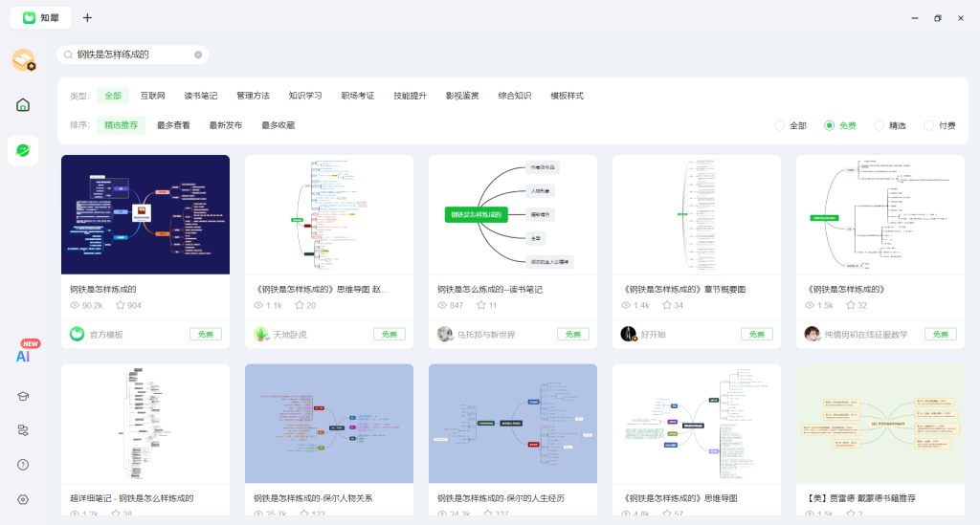The width and height of the screenshot is (980, 525).
Task: Click 免费 tag on 天地卧虎 card
Action: point(390,334)
